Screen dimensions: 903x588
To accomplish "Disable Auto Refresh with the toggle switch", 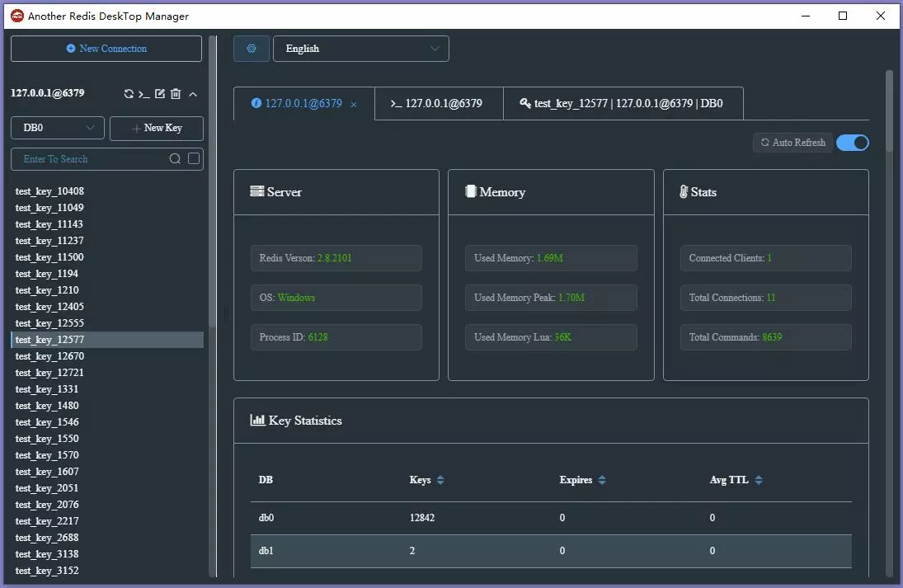I will [852, 142].
